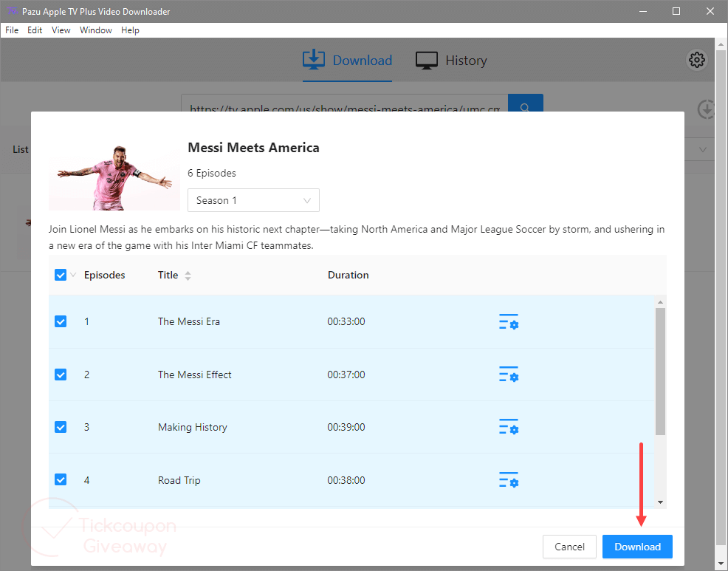Click the Episodes column header
The height and width of the screenshot is (571, 728).
coord(104,275)
